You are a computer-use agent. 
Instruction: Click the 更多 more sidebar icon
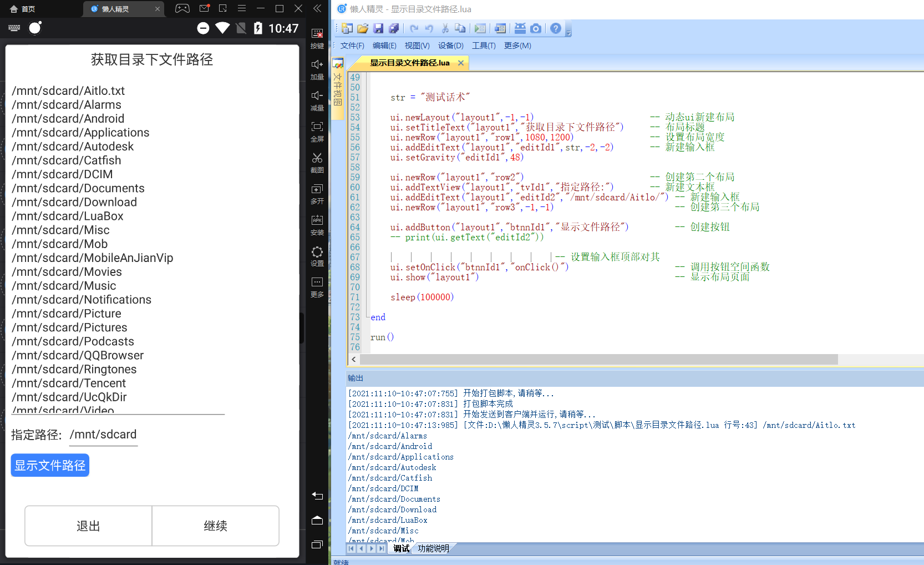317,287
